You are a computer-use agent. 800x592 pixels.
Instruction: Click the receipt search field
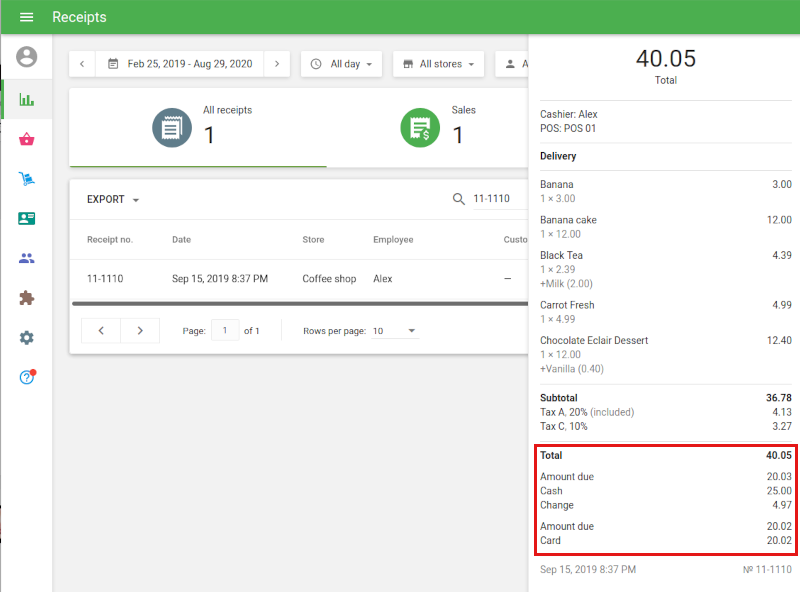pos(491,199)
